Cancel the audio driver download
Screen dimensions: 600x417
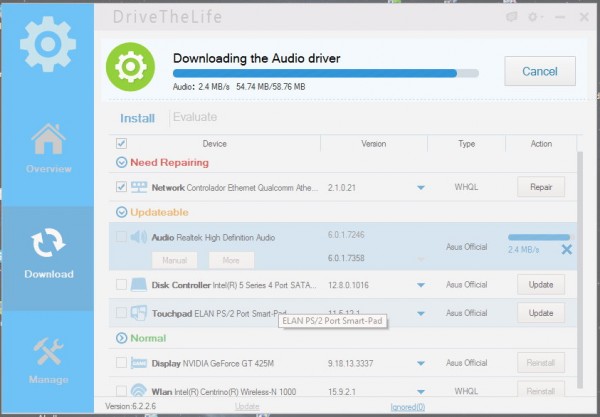click(x=540, y=71)
